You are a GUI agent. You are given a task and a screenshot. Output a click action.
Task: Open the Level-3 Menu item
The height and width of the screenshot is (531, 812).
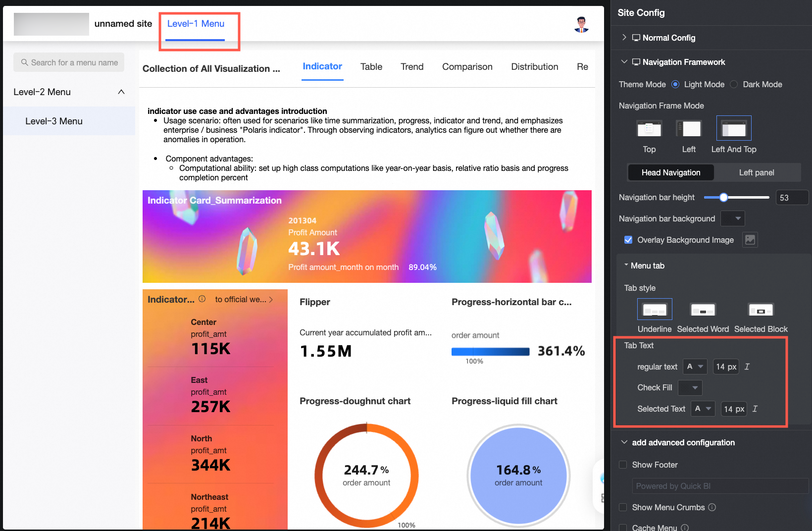tap(69, 121)
